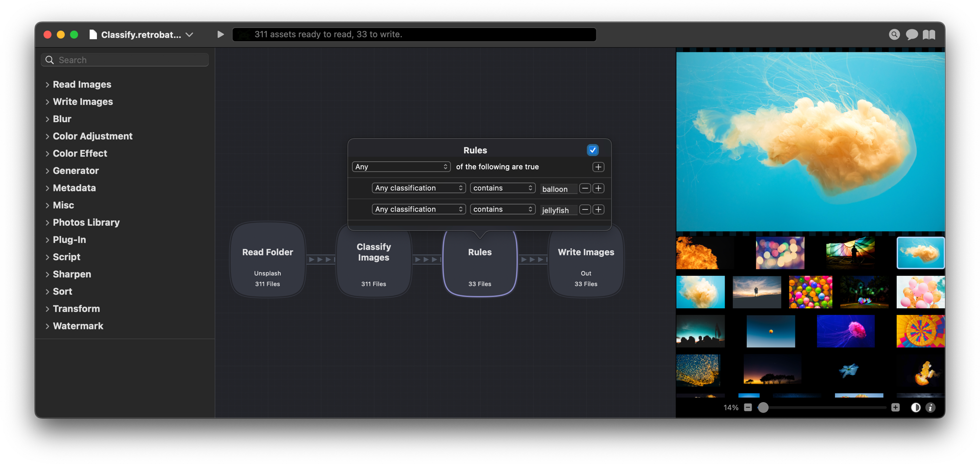This screenshot has height=464, width=980.
Task: Click the zoom out minus icon
Action: point(748,408)
